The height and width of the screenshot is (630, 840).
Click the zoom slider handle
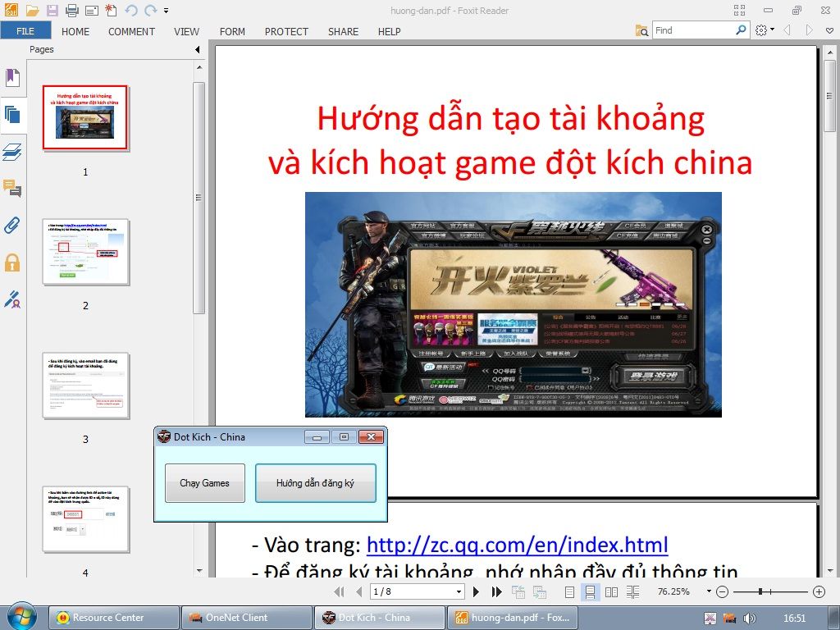[x=760, y=591]
